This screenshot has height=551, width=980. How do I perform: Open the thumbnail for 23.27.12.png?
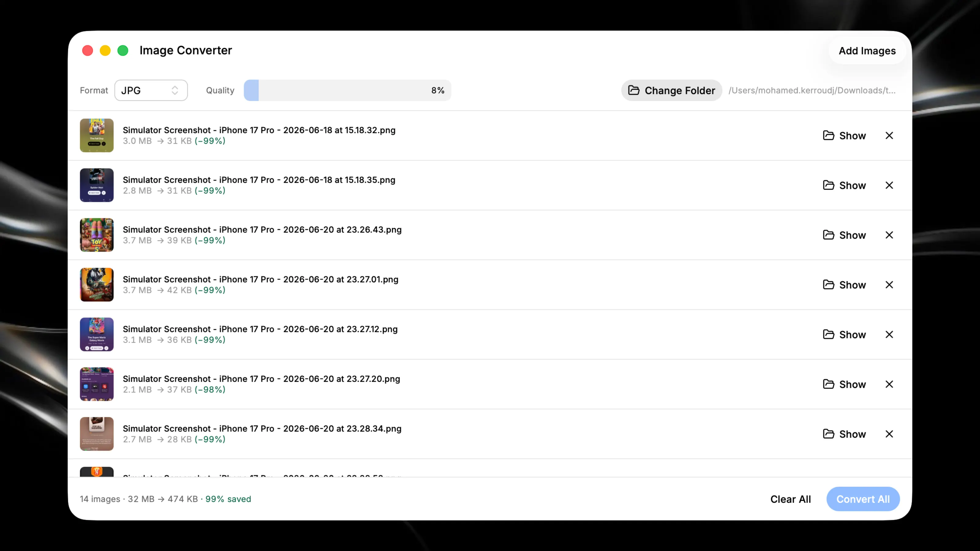point(97,335)
